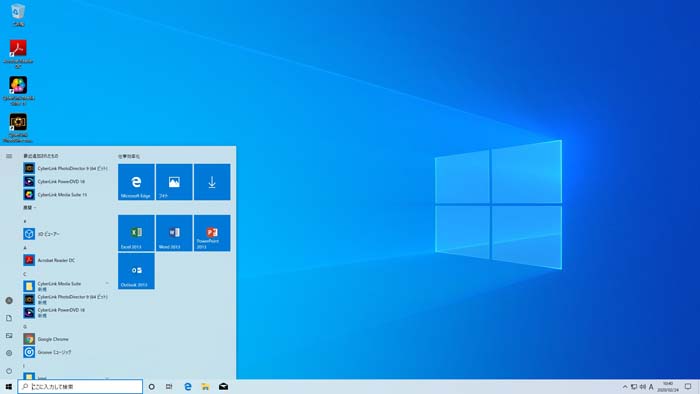Image resolution: width=700 pixels, height=394 pixels.
Task: Open the Recycle Bin desktop icon
Action: tap(18, 15)
